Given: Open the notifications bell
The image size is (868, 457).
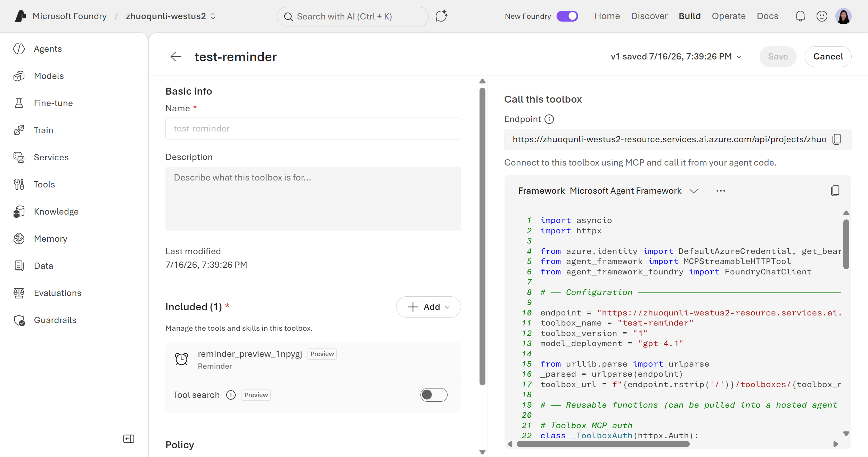Looking at the screenshot, I should [800, 16].
